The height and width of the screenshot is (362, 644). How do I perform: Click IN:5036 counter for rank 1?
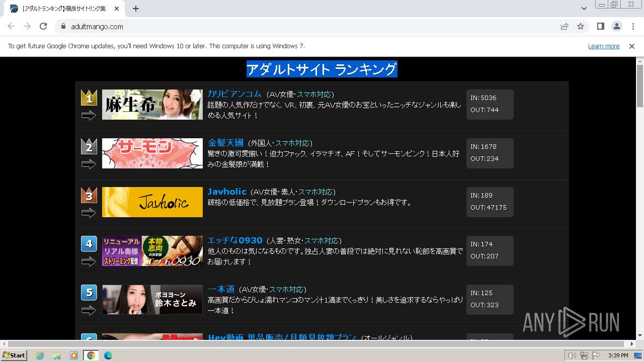click(x=484, y=98)
